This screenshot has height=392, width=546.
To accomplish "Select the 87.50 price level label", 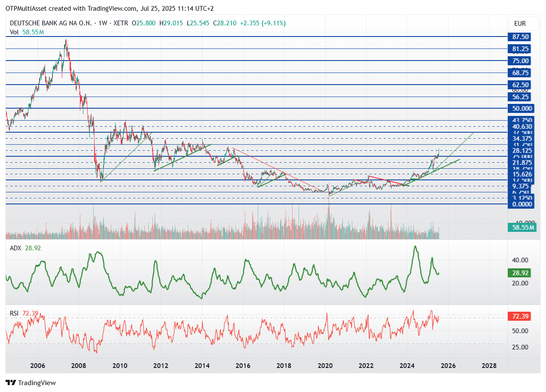I will coord(521,37).
